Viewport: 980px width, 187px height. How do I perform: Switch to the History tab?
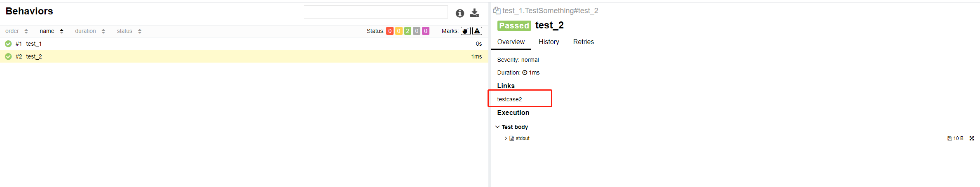549,42
